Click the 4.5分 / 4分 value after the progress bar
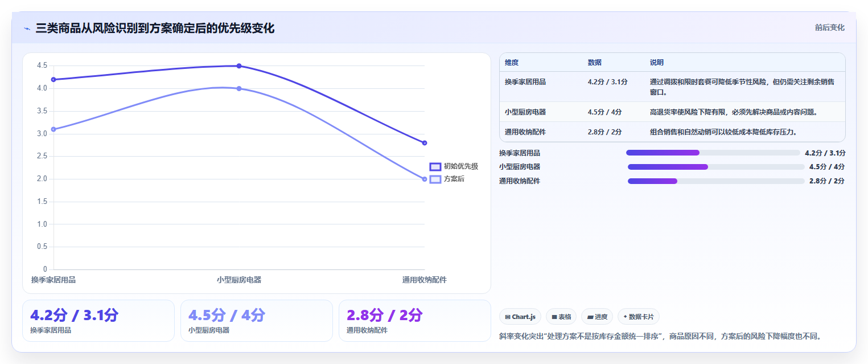This screenshot has height=364, width=868. pyautogui.click(x=827, y=167)
